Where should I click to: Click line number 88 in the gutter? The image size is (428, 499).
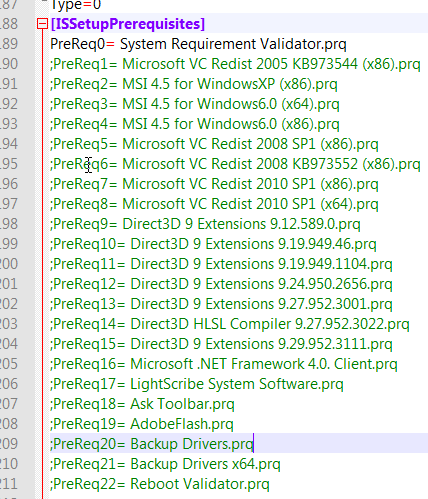pos(9,24)
